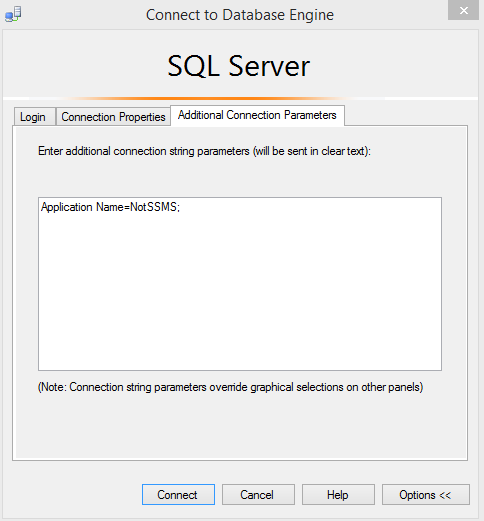Open Help for this dialog
484x521 pixels.
[x=338, y=495]
